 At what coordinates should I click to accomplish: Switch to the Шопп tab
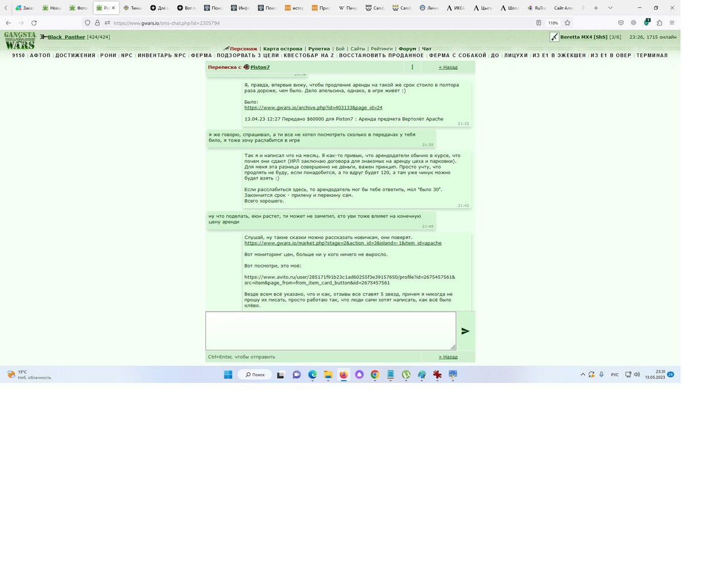point(510,8)
